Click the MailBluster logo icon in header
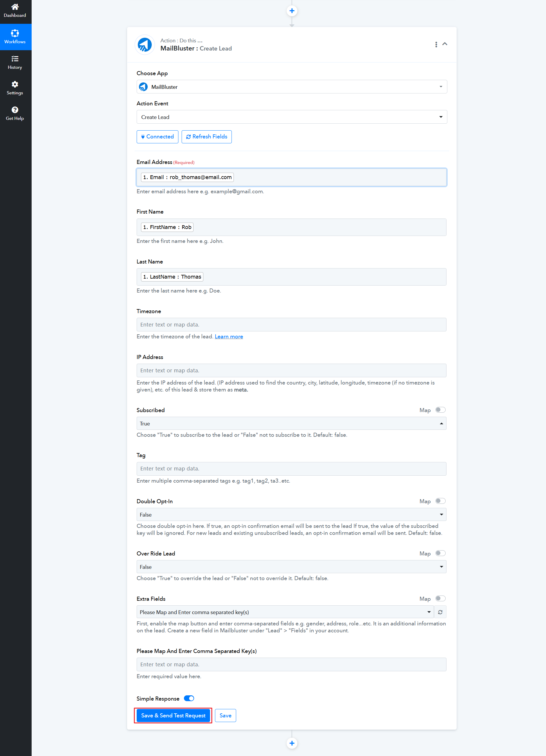Screen dimensions: 546x756 145,44
